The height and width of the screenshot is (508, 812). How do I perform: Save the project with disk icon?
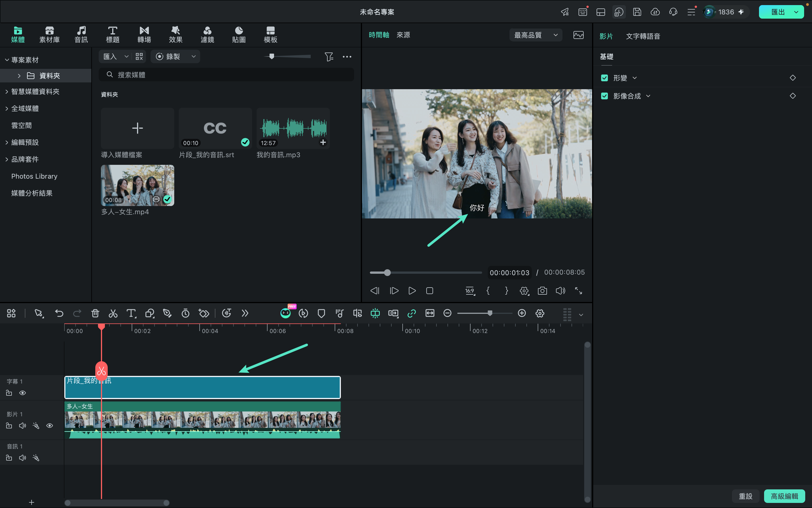click(x=637, y=12)
